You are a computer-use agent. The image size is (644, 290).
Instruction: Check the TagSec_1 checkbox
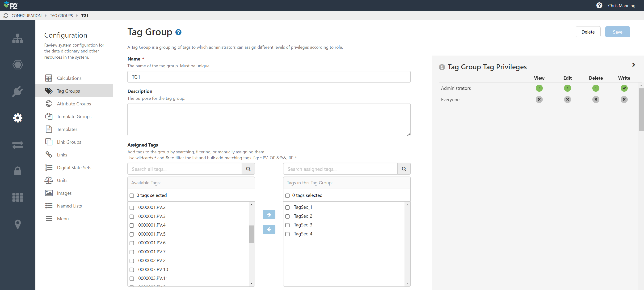[287, 207]
